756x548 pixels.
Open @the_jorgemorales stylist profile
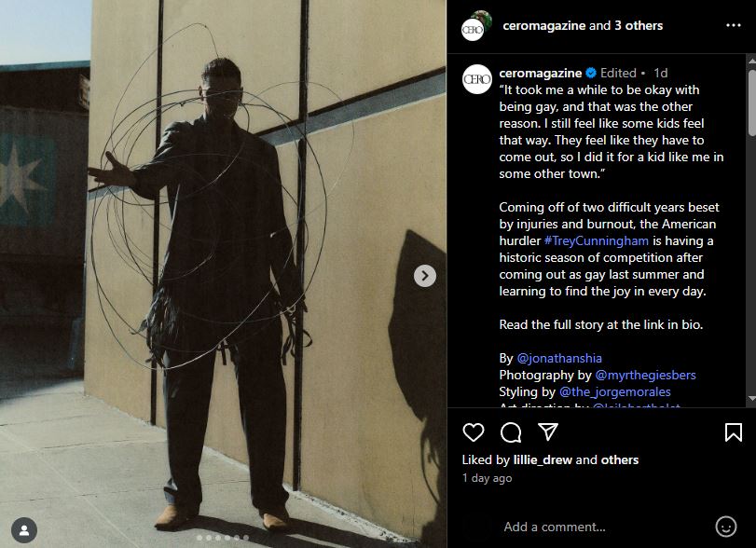[614, 391]
